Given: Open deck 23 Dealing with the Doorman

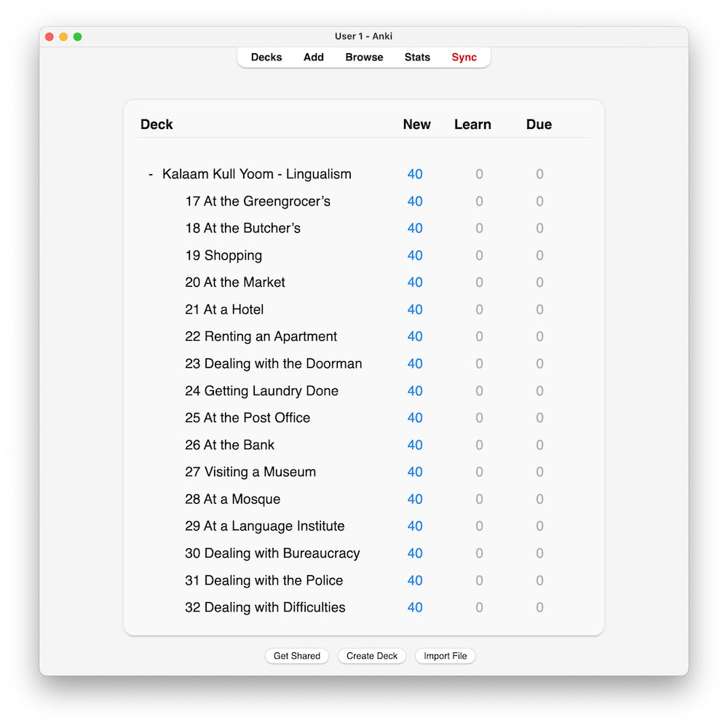Looking at the screenshot, I should (273, 364).
